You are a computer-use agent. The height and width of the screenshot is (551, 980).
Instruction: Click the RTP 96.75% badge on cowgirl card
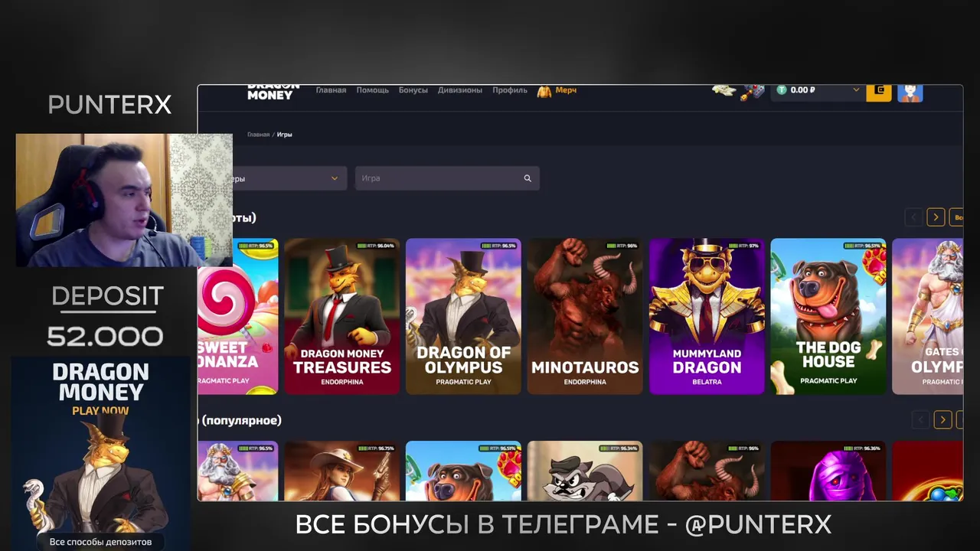pos(375,448)
